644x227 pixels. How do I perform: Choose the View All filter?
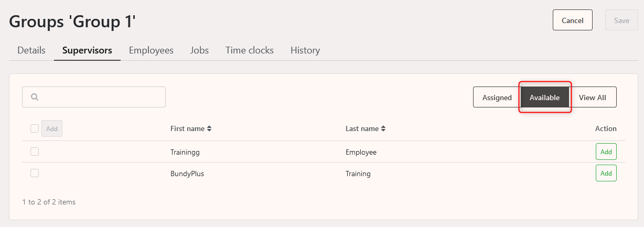593,97
